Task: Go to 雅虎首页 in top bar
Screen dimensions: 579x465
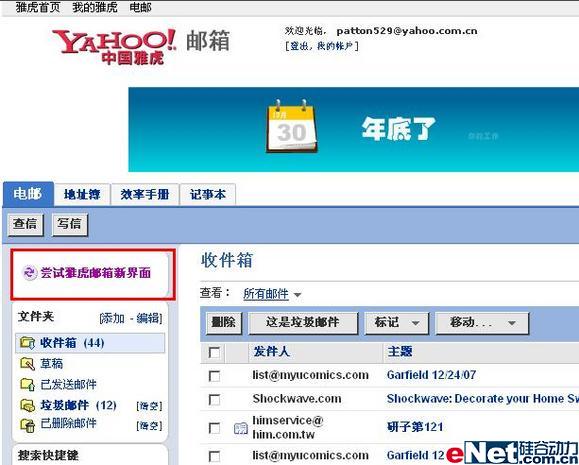Action: [x=38, y=7]
